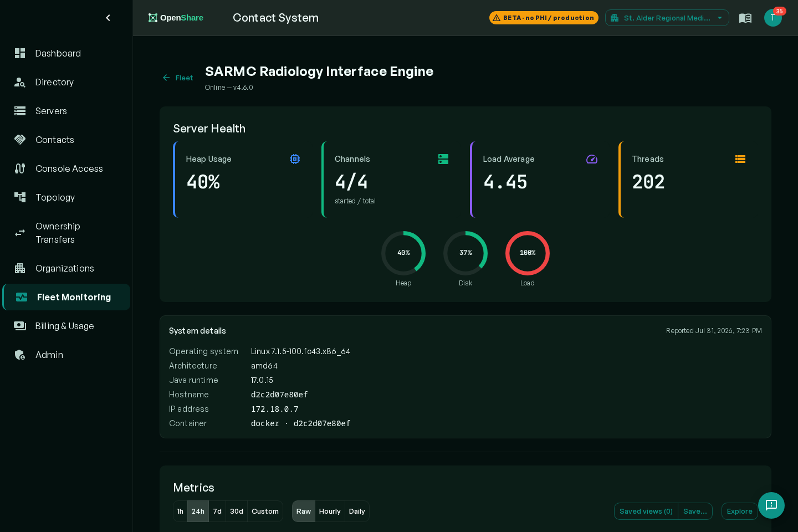798x532 pixels.
Task: Open Topology in the sidebar
Action: (66, 197)
